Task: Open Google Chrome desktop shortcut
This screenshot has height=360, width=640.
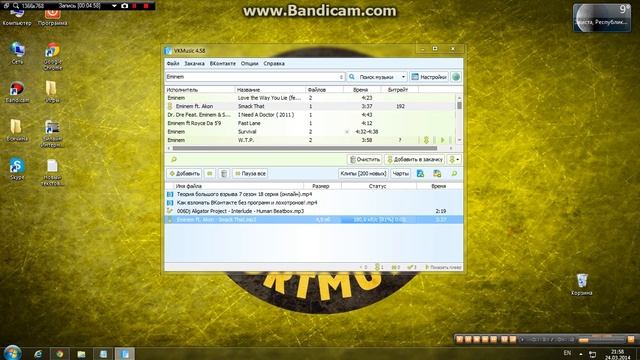Action: [52, 56]
